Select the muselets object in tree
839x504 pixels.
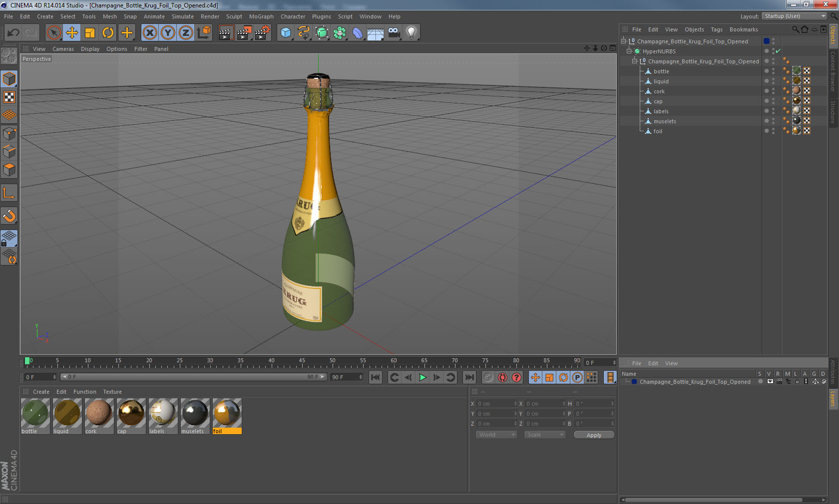tap(665, 121)
